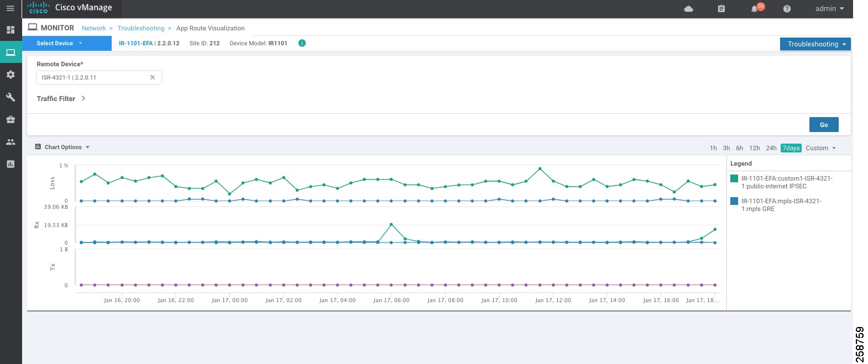Click the IR-1101-EFA:custom1 public-internet IPSEC legend label
868x364 pixels.
click(x=787, y=182)
